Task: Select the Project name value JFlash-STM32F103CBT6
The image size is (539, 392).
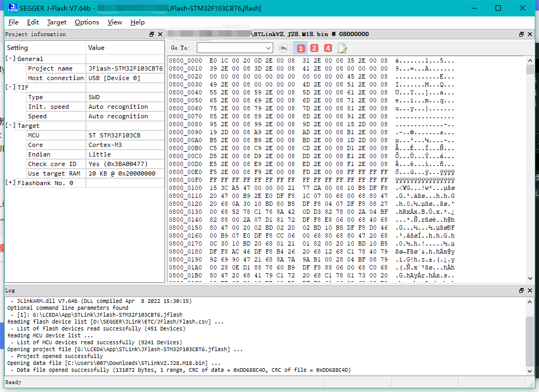Action: [126, 68]
